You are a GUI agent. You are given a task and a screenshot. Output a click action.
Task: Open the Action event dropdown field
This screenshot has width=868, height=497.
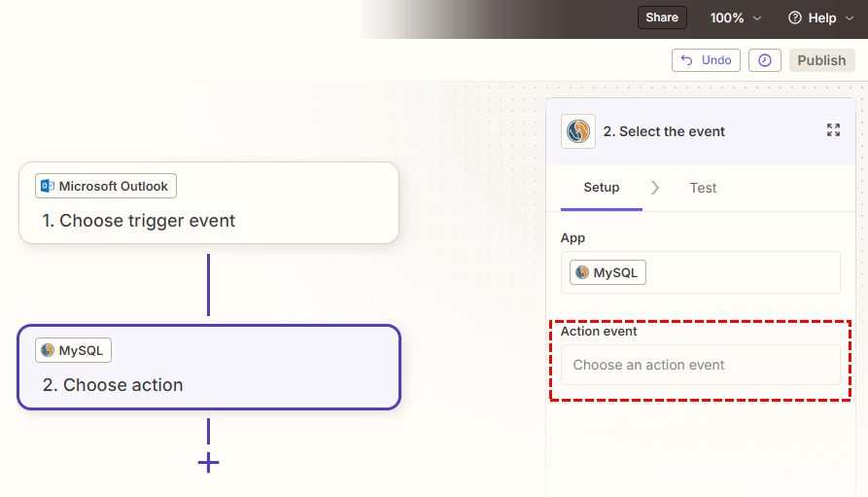point(700,366)
